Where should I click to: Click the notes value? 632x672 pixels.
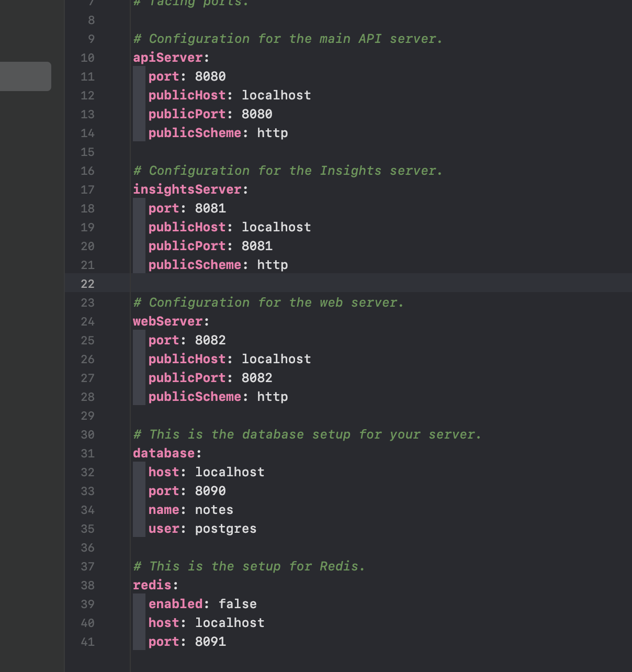click(214, 510)
